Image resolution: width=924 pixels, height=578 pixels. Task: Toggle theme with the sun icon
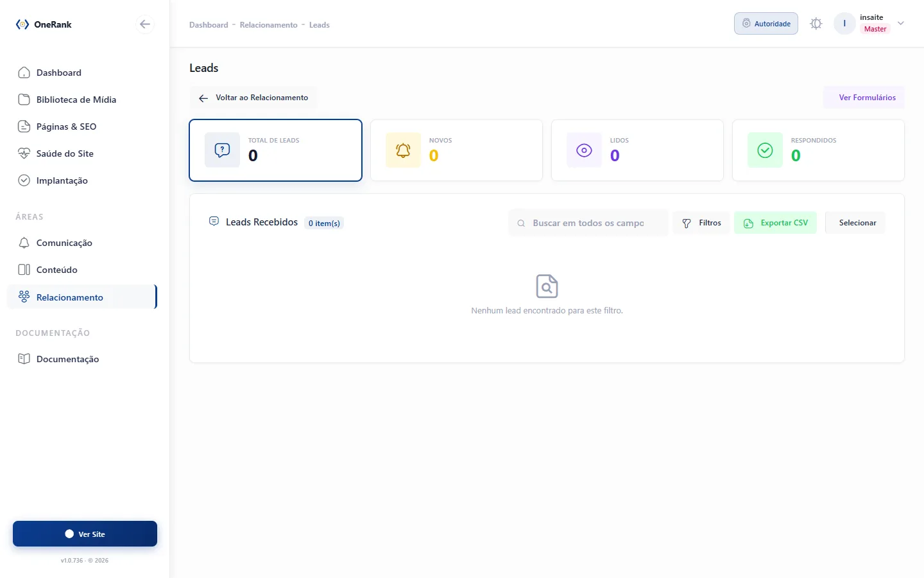816,24
